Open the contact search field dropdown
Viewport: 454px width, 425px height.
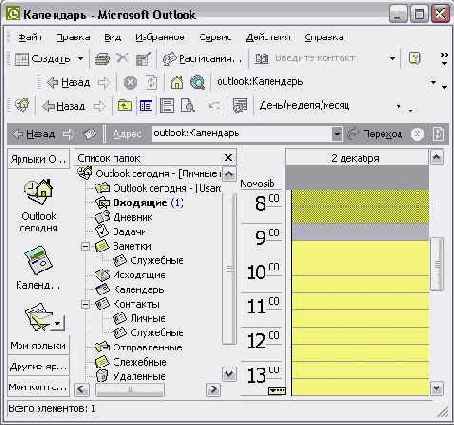pos(393,59)
